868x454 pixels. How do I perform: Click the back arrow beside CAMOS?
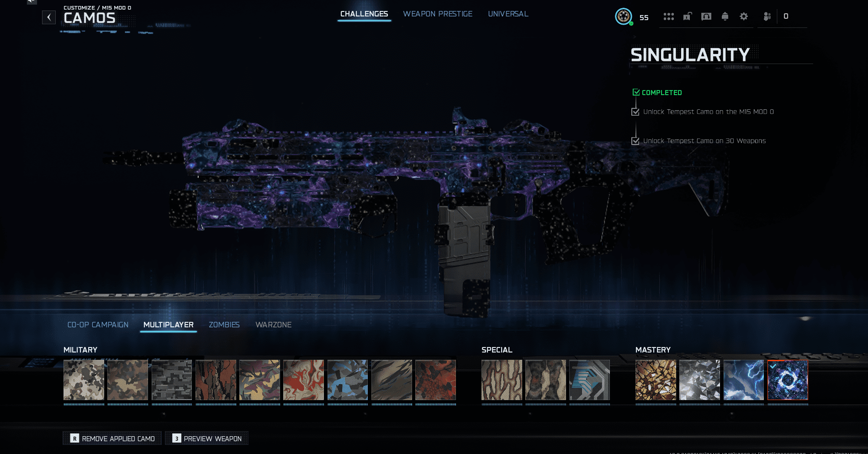[x=49, y=17]
